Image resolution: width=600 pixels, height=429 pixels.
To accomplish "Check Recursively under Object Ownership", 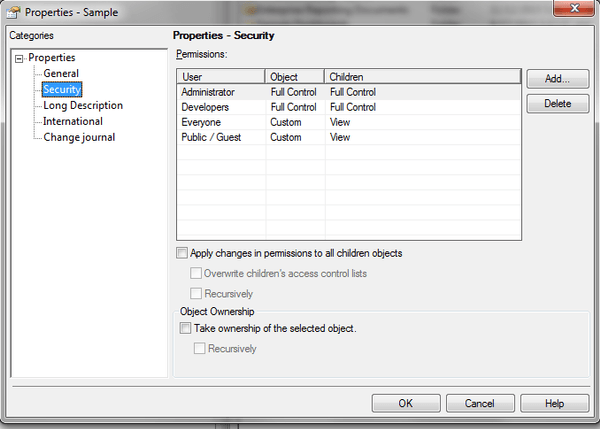I will pos(199,348).
